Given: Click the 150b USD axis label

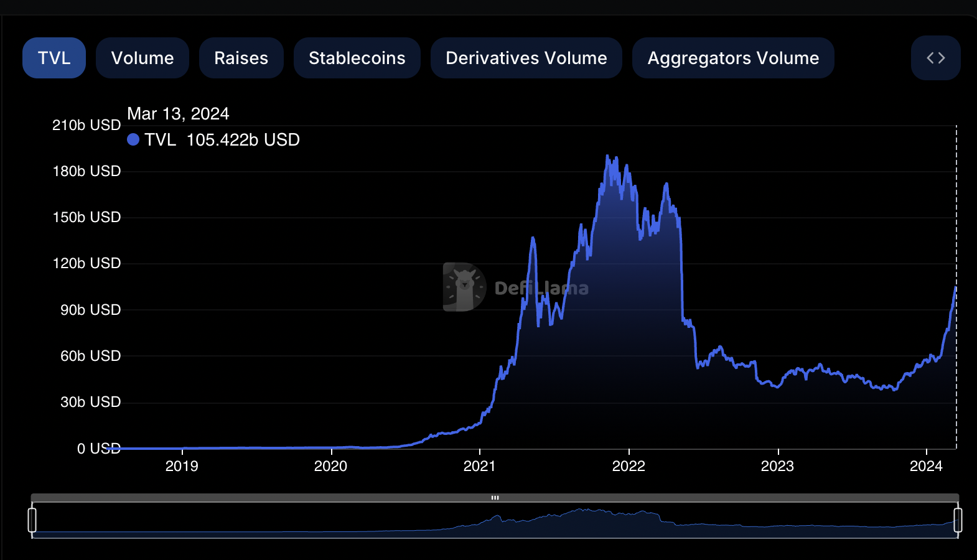Looking at the screenshot, I should (x=86, y=217).
